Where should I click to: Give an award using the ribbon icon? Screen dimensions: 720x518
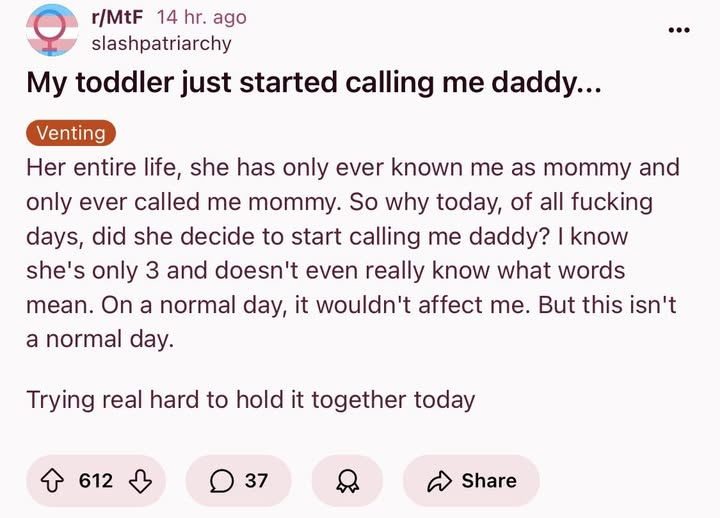point(347,481)
